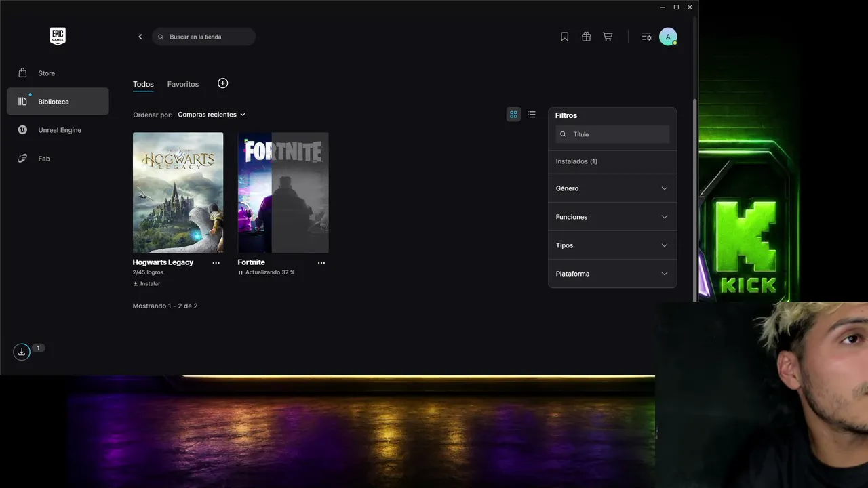This screenshot has width=868, height=488.
Task: Click the Fab logo icon
Action: [x=22, y=158]
